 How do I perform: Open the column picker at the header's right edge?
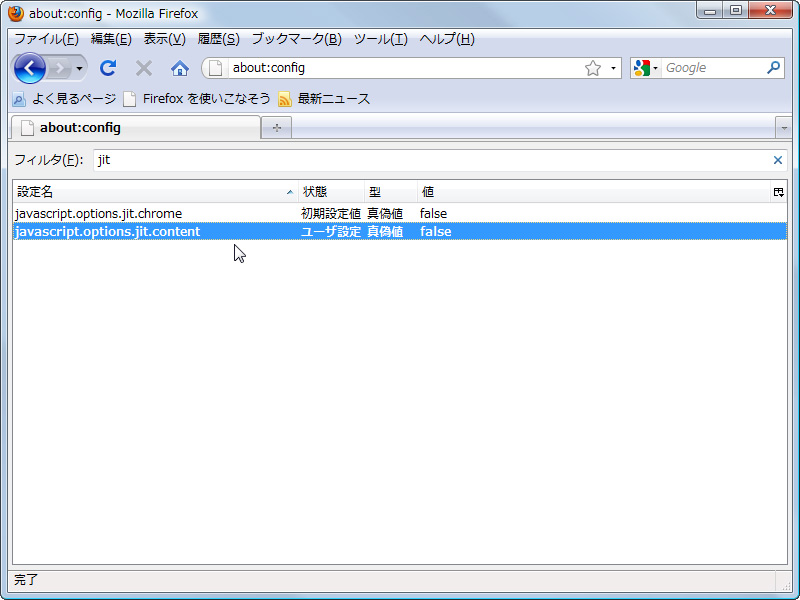coord(778,191)
